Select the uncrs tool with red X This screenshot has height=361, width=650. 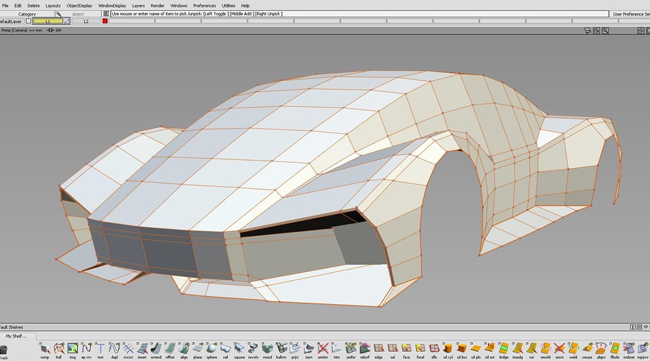click(x=559, y=351)
